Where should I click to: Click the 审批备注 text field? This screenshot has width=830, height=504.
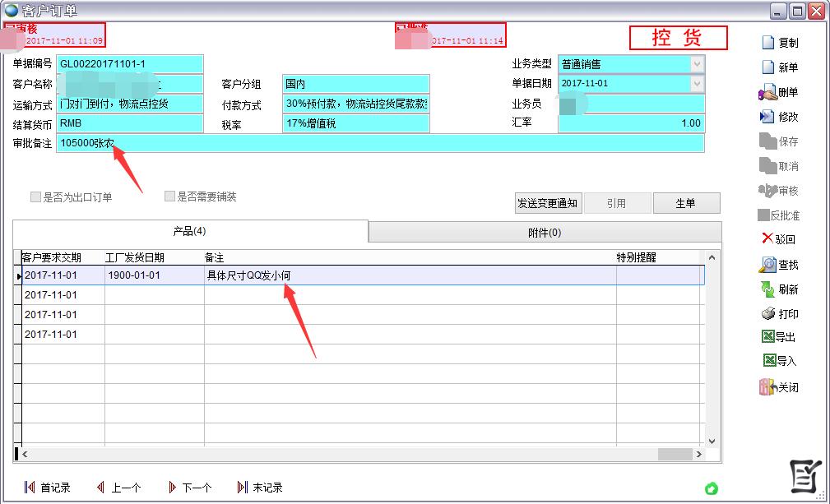pos(380,143)
